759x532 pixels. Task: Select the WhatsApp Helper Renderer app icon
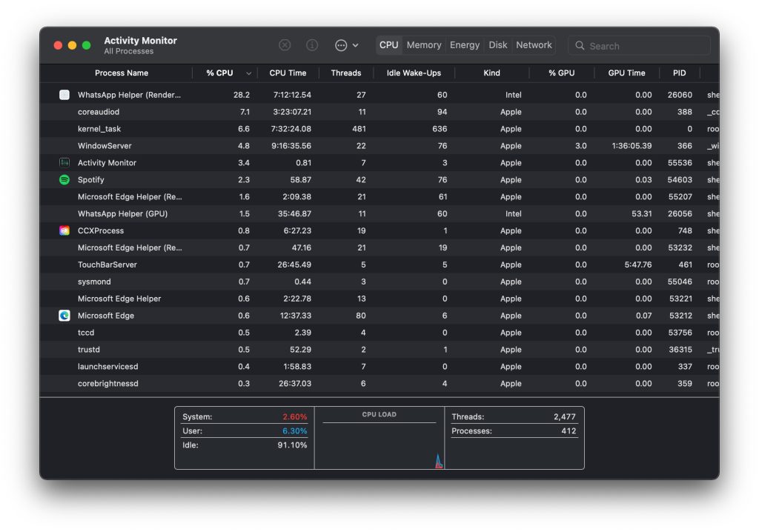(64, 95)
